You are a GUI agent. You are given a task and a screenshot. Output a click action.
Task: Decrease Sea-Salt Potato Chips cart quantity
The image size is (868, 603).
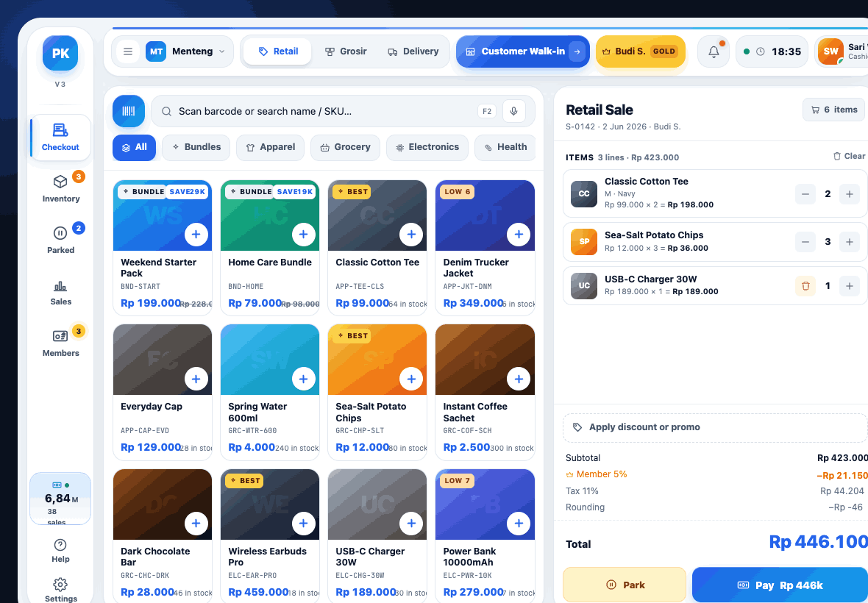pyautogui.click(x=805, y=242)
